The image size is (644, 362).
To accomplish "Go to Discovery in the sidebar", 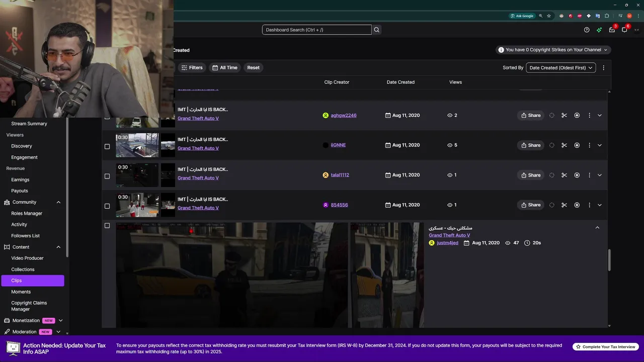I will click(x=22, y=146).
